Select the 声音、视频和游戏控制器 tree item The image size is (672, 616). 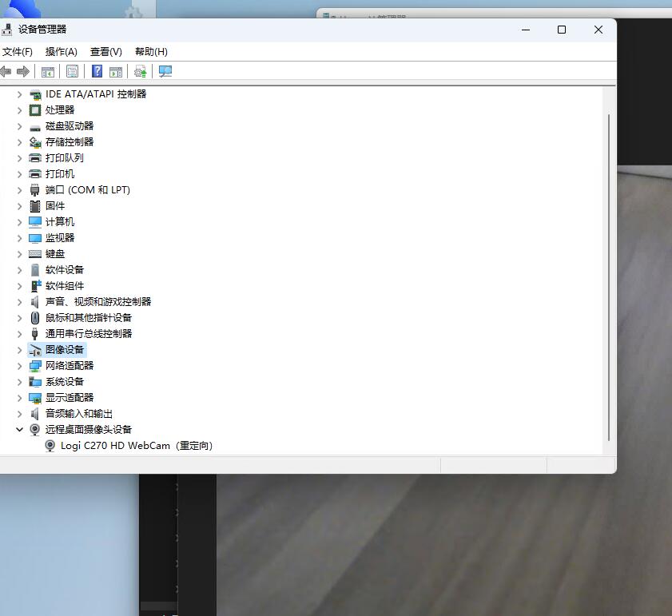click(97, 302)
